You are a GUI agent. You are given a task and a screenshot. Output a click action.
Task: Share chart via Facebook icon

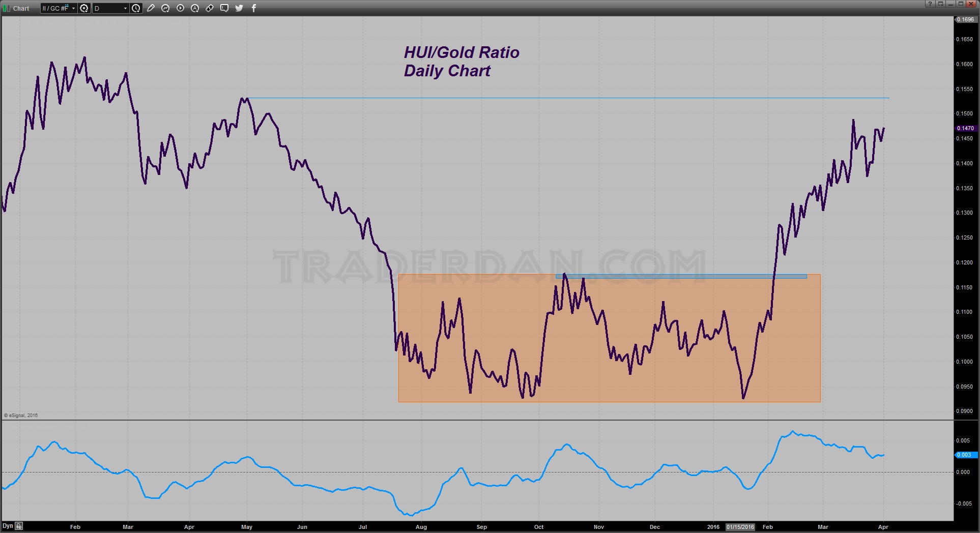tap(254, 8)
